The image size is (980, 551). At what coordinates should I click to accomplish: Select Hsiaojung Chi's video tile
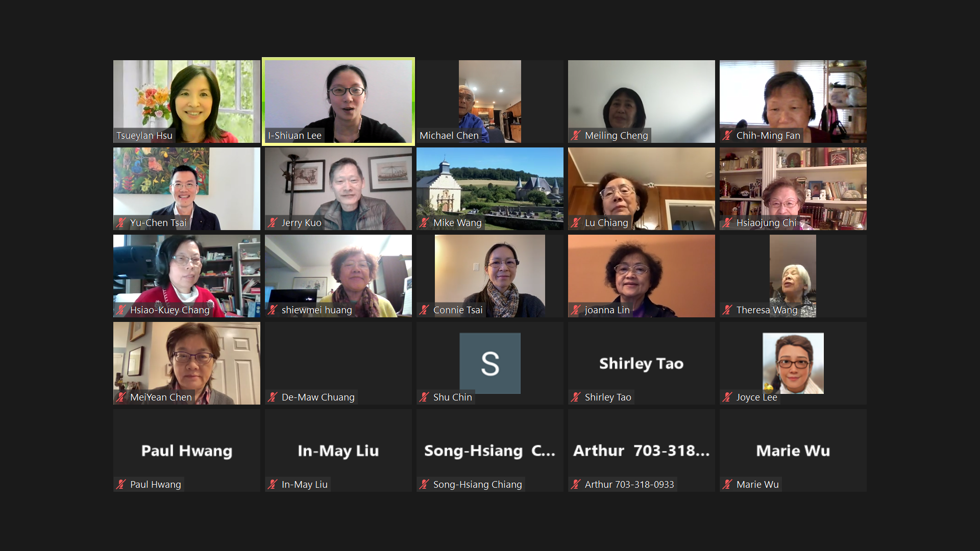[x=793, y=189]
